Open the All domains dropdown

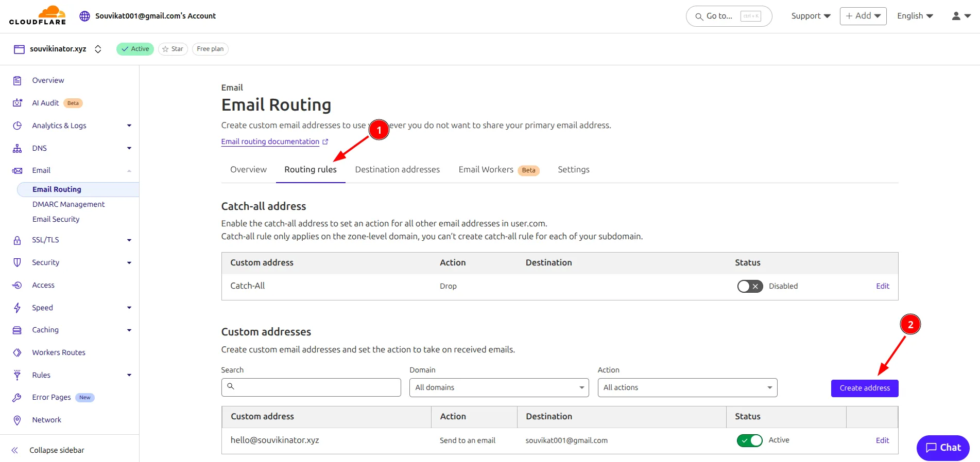pyautogui.click(x=498, y=388)
